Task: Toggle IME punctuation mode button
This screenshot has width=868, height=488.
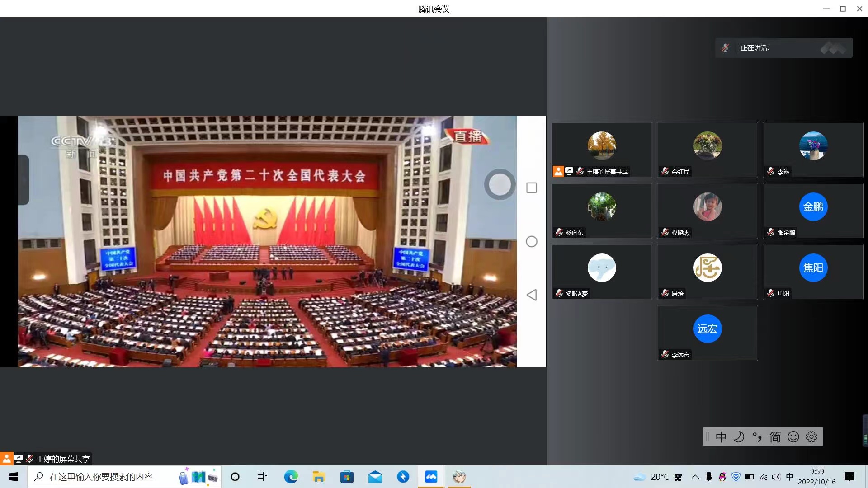Action: click(x=757, y=437)
